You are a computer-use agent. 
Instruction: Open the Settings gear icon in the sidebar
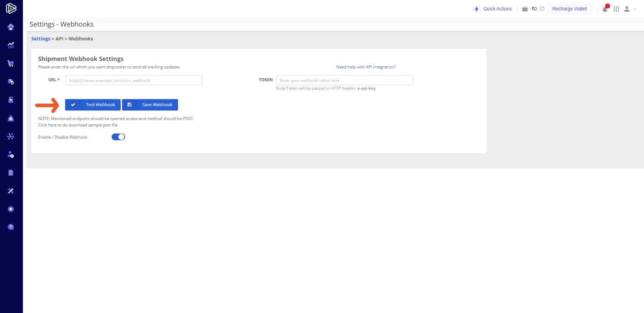tap(11, 209)
